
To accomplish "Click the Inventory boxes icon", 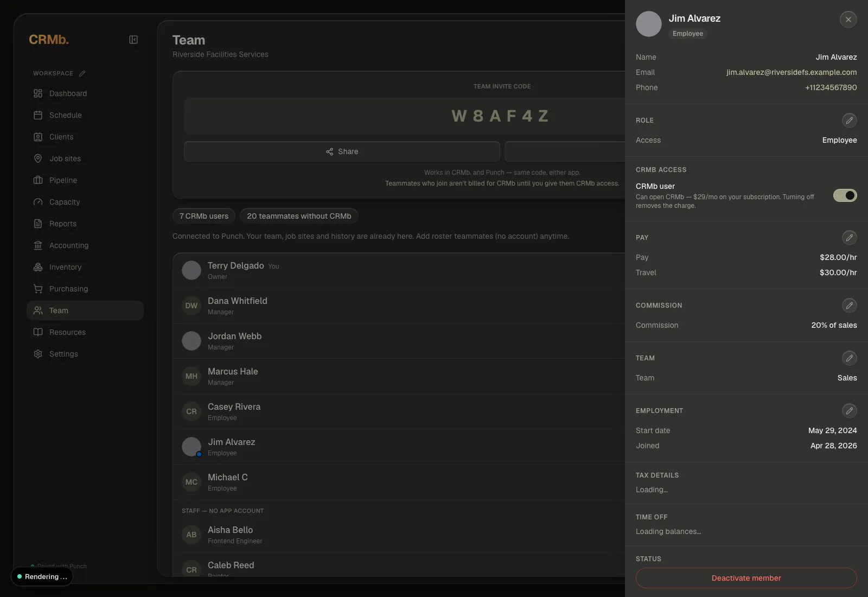I will 38,267.
